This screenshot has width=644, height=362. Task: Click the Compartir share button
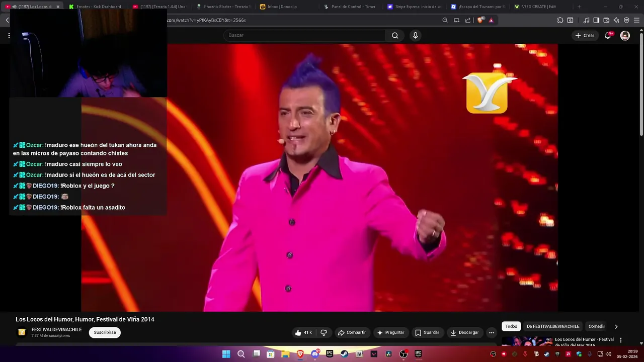pyautogui.click(x=352, y=332)
